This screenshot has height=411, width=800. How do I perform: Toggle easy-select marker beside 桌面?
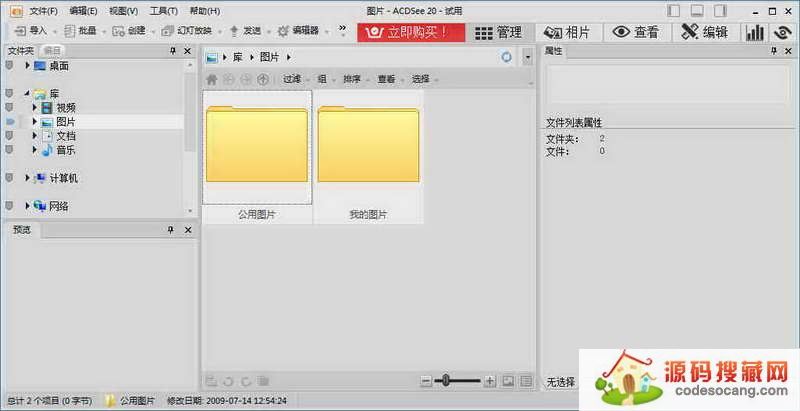(9, 65)
